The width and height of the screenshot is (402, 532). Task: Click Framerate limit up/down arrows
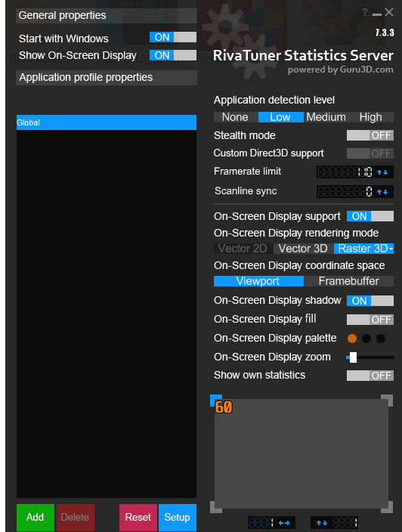coord(382,172)
